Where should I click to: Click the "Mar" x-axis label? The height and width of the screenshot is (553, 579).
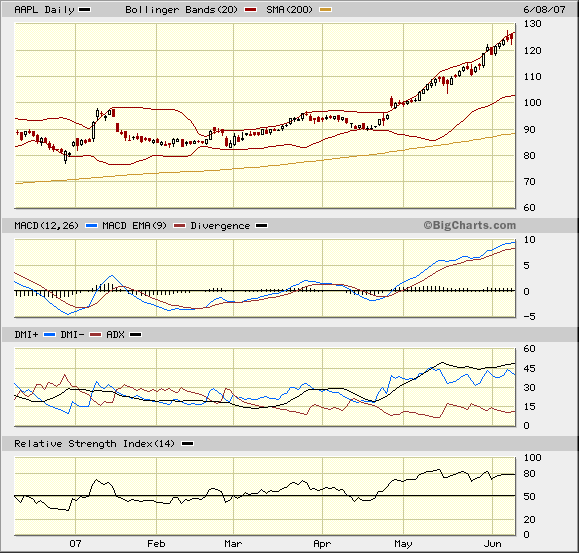click(233, 543)
